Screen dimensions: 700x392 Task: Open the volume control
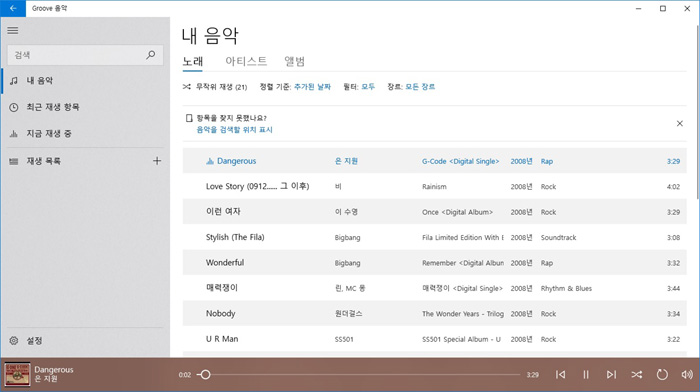coord(687,375)
